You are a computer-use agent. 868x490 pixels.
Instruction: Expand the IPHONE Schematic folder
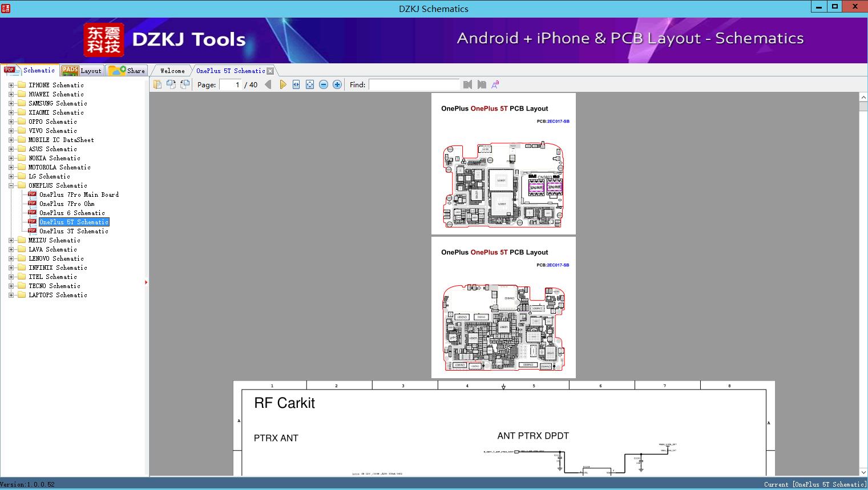(x=11, y=85)
